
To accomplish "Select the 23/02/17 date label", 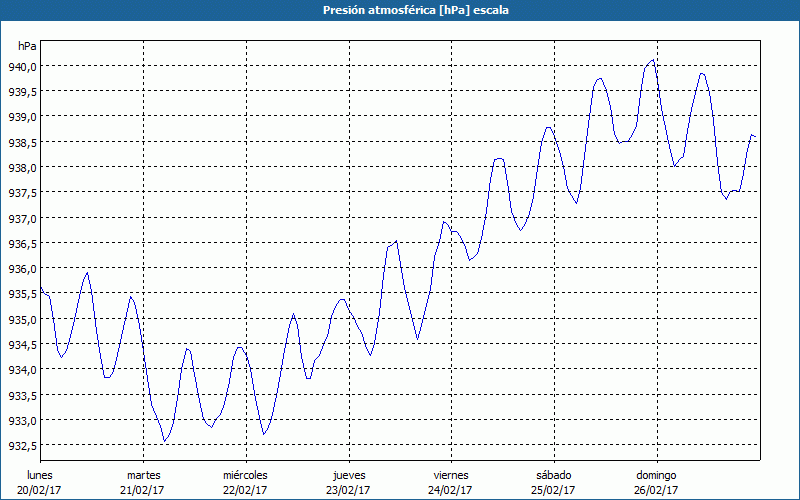I will click(348, 490).
